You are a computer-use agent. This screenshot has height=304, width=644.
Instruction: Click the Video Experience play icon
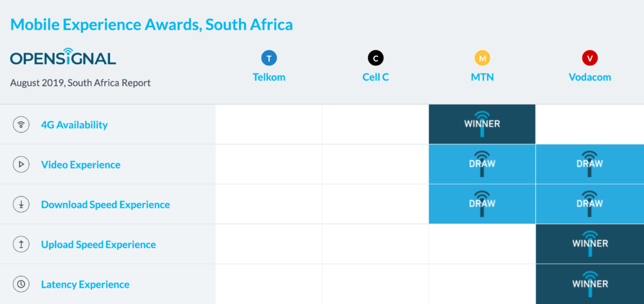tap(21, 165)
